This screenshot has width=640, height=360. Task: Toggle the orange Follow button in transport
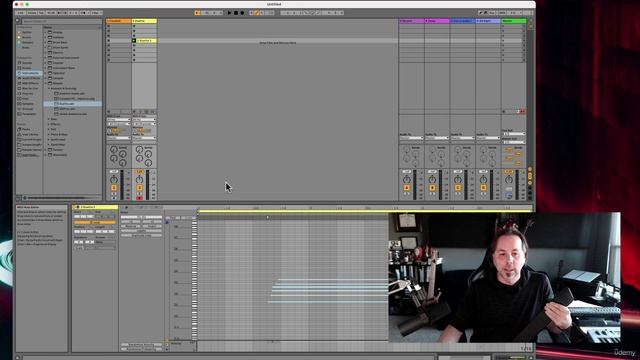pyautogui.click(x=198, y=13)
